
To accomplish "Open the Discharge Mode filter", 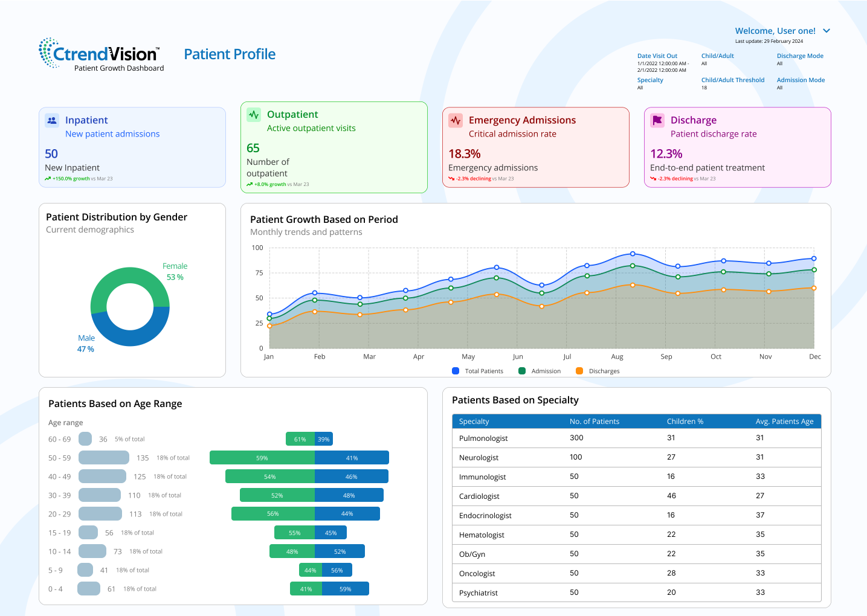I will pos(800,56).
